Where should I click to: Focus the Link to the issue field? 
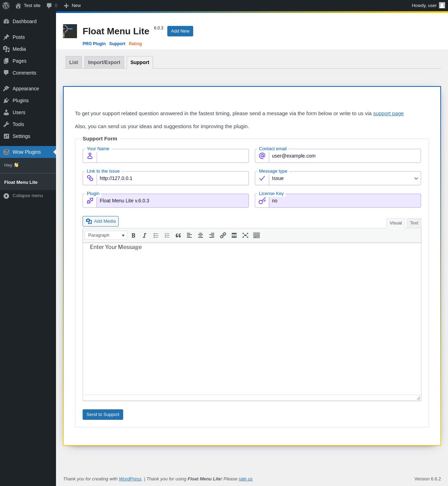[173, 178]
